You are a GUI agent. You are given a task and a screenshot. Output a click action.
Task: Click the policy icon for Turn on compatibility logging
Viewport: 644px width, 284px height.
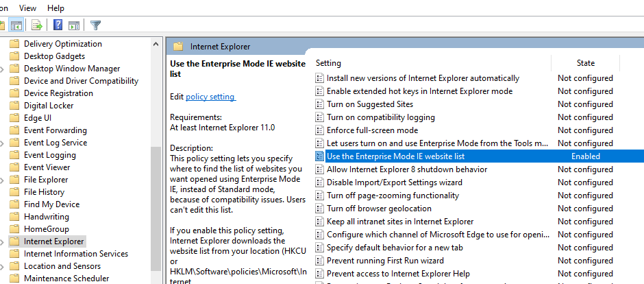pyautogui.click(x=319, y=117)
